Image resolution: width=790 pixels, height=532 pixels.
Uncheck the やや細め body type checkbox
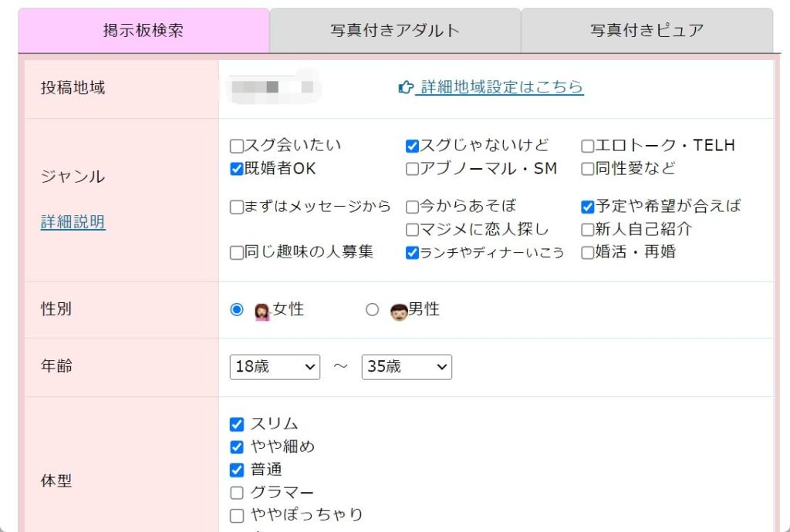click(237, 447)
